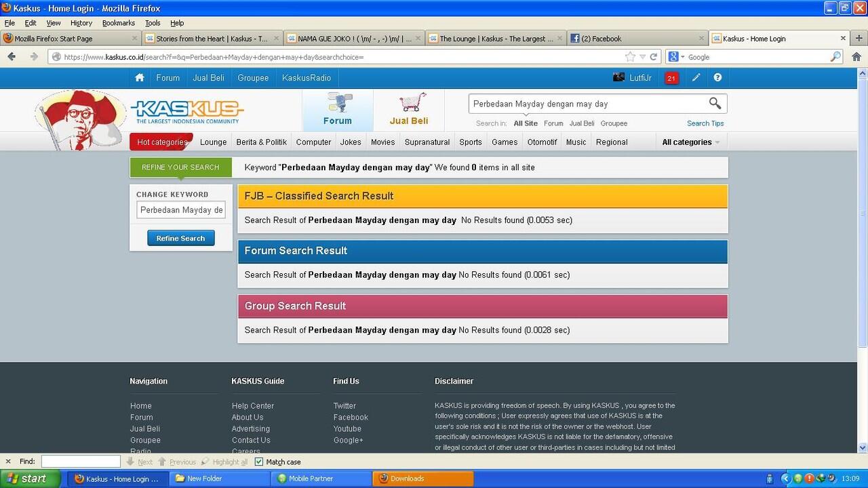Click the reload page icon
This screenshot has width=868, height=488.
(654, 57)
